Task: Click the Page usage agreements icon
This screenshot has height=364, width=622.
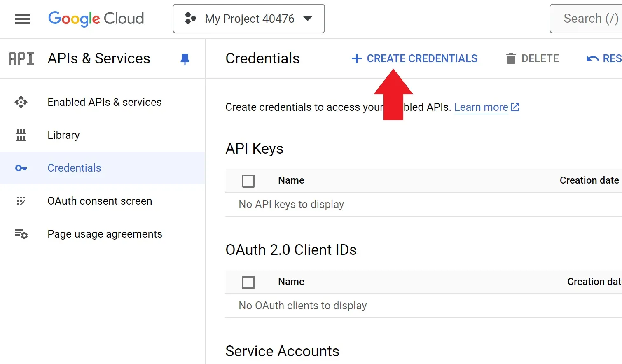Action: tap(21, 234)
